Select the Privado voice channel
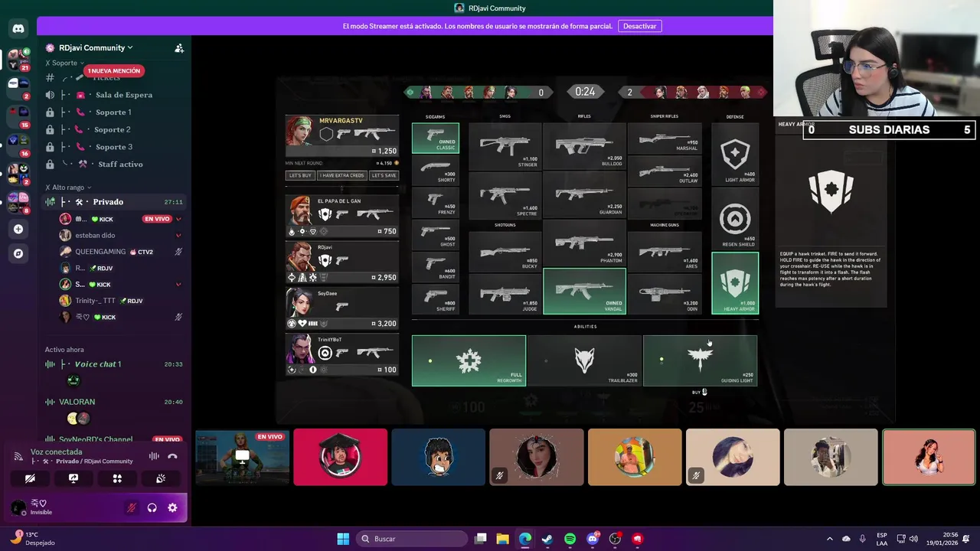The image size is (980, 551). [x=114, y=202]
